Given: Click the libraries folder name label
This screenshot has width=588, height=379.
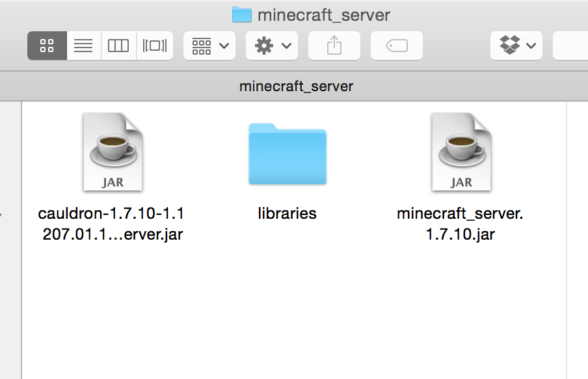Looking at the screenshot, I should tap(287, 214).
